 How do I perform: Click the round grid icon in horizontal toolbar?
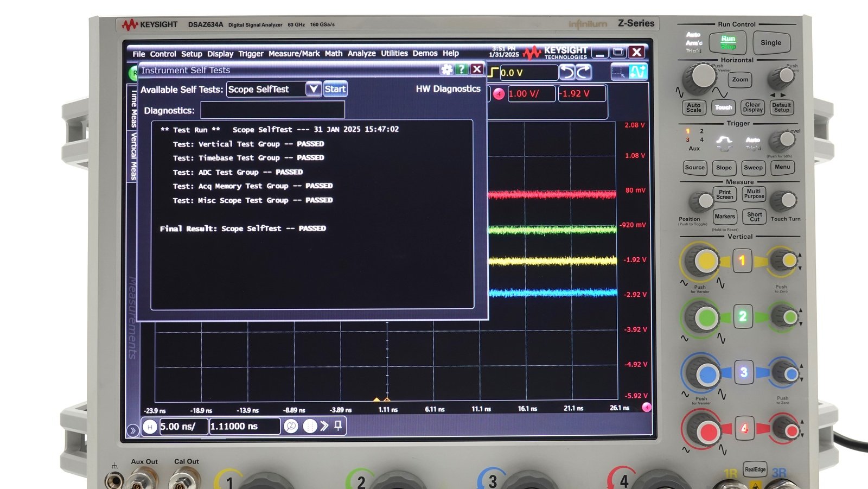310,427
